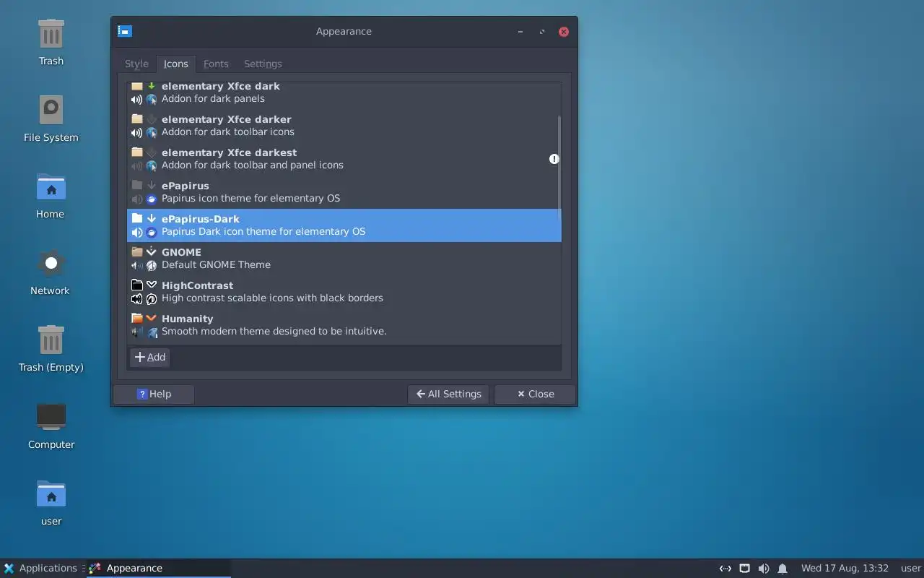Click the Add button

coord(150,357)
